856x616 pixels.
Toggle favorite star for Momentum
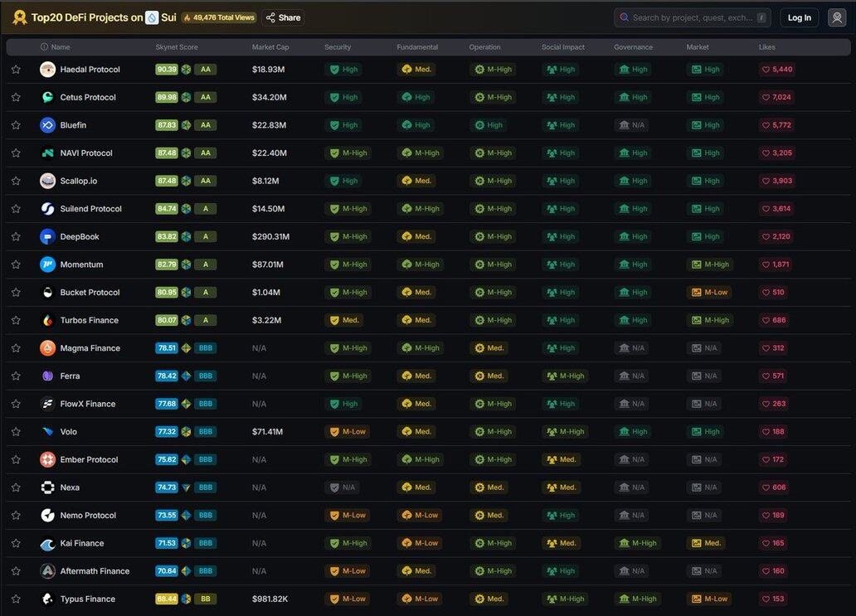[16, 264]
